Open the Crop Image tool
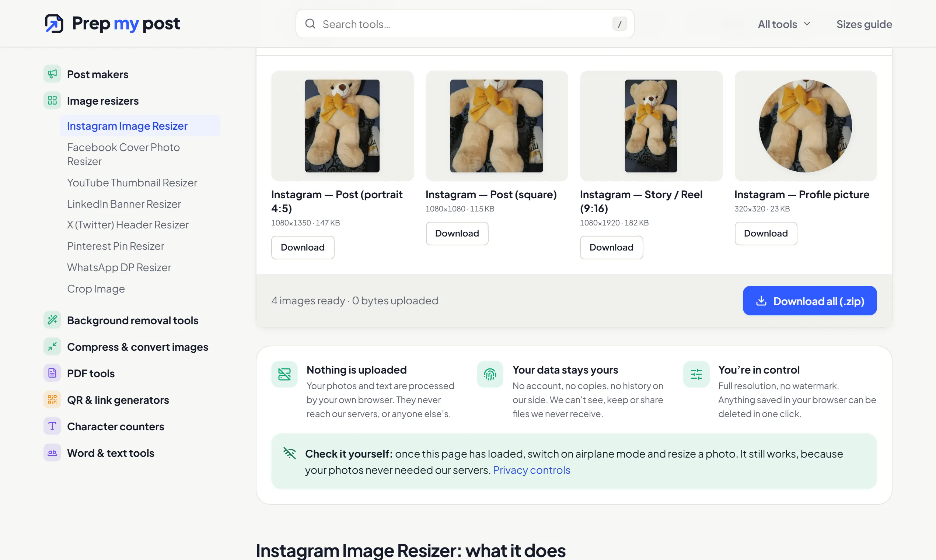Screen dimensions: 936x560 click(x=96, y=288)
